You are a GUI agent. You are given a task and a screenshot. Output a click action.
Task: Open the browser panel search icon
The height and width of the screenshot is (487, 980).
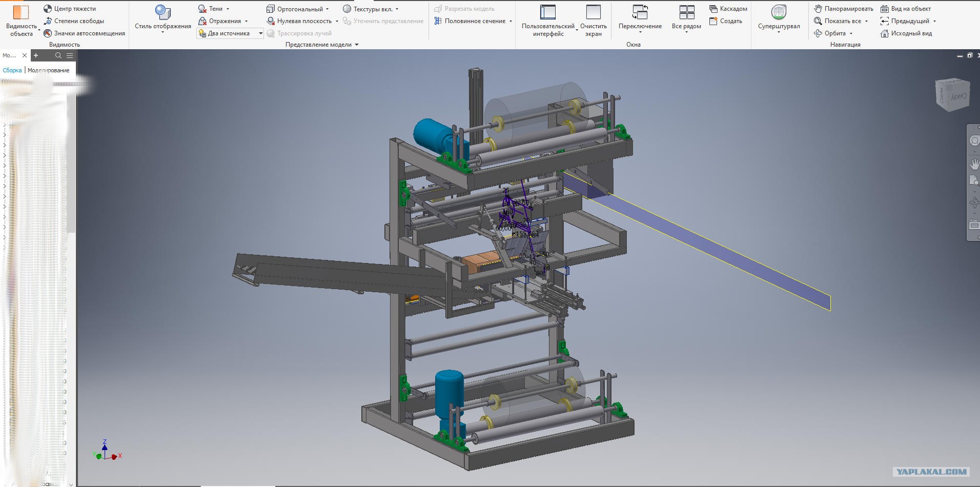coord(58,55)
